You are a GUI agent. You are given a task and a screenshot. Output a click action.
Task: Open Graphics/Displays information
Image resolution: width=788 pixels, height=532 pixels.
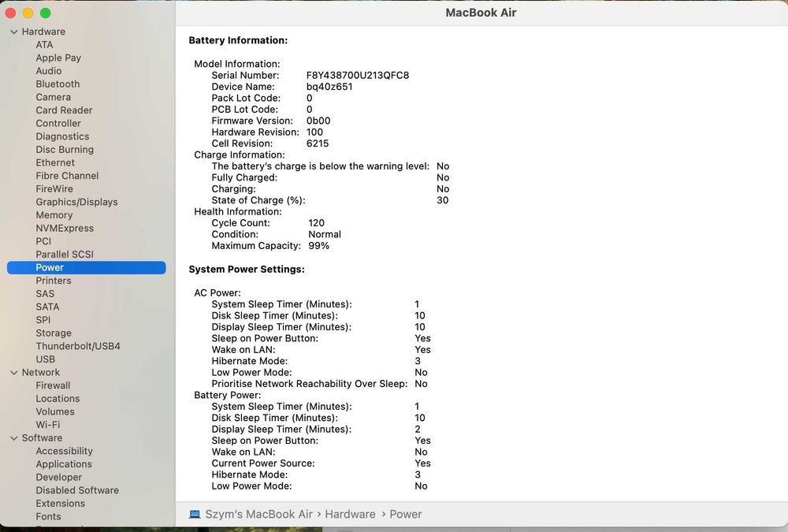(x=77, y=202)
